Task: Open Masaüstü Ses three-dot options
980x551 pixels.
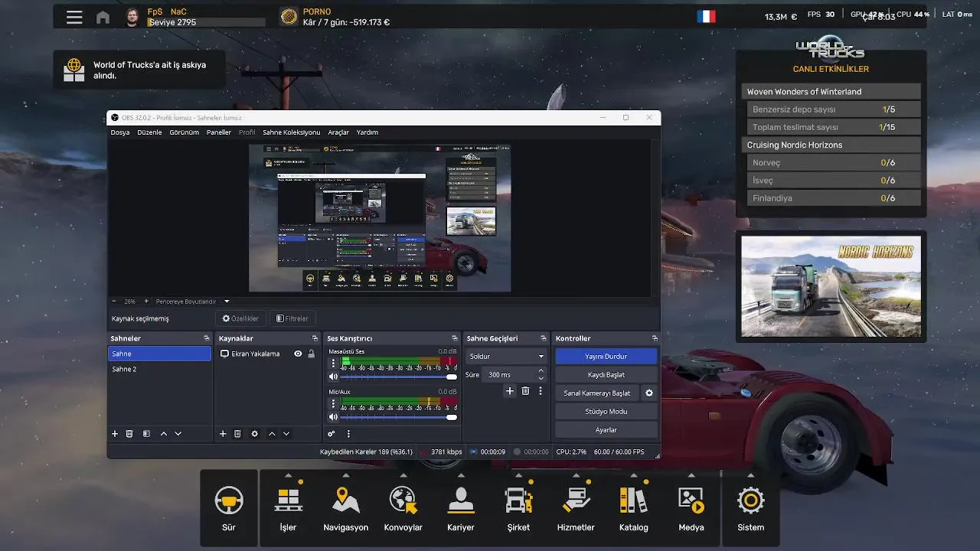Action: tap(333, 364)
